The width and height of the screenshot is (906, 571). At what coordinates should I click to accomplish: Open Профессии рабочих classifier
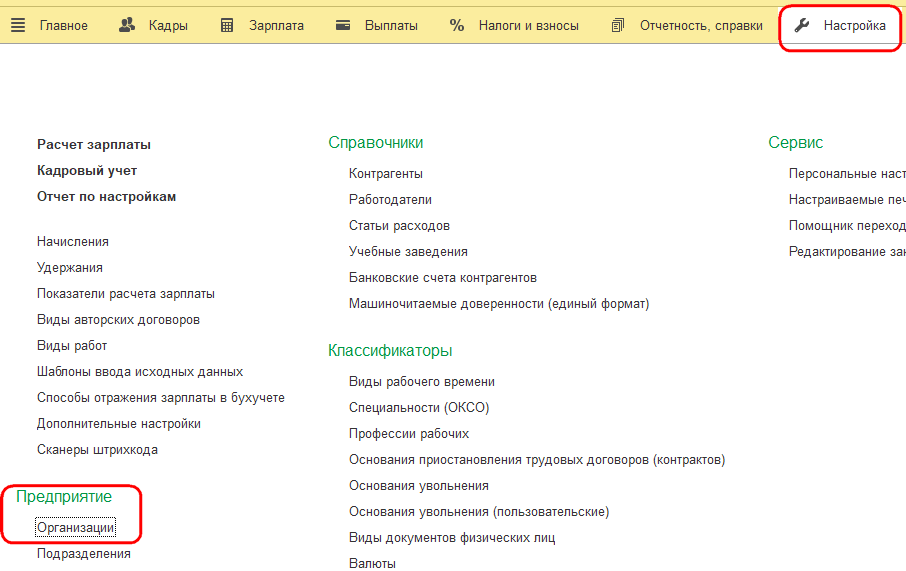pyautogui.click(x=409, y=433)
